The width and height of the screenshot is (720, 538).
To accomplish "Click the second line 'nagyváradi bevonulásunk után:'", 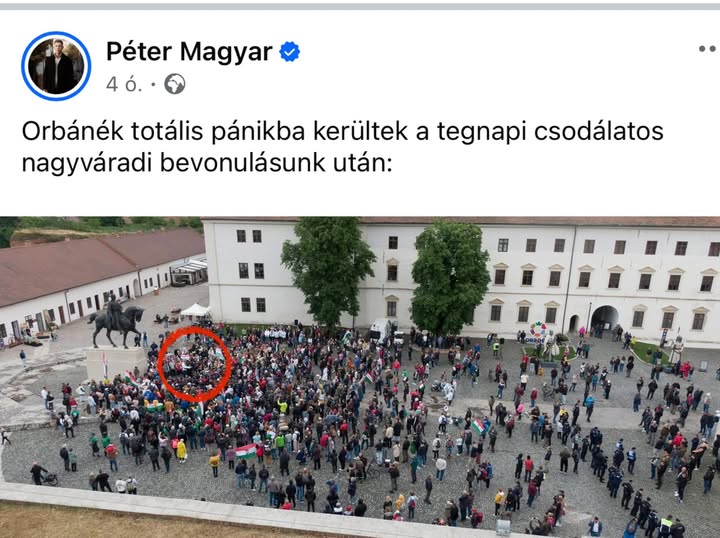I will click(x=207, y=163).
